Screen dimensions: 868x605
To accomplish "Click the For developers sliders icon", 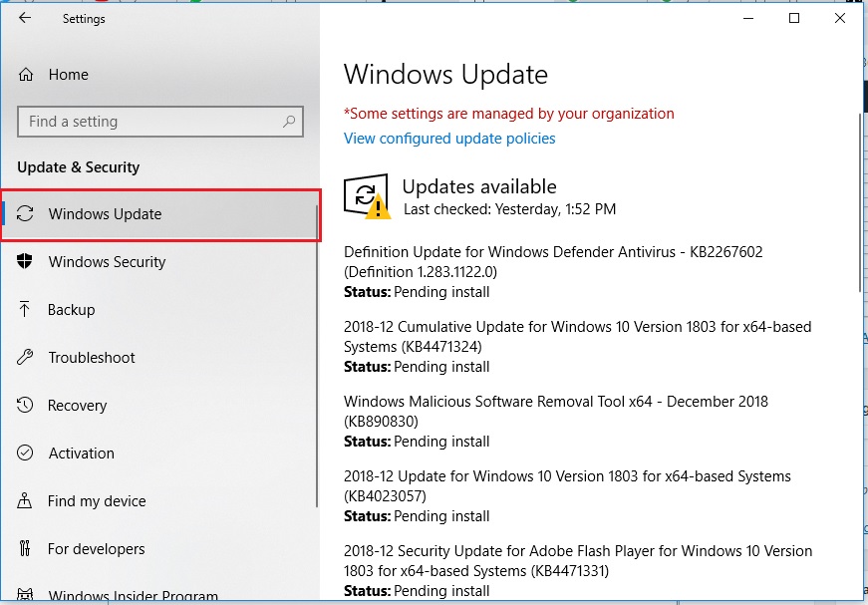I will [x=27, y=549].
